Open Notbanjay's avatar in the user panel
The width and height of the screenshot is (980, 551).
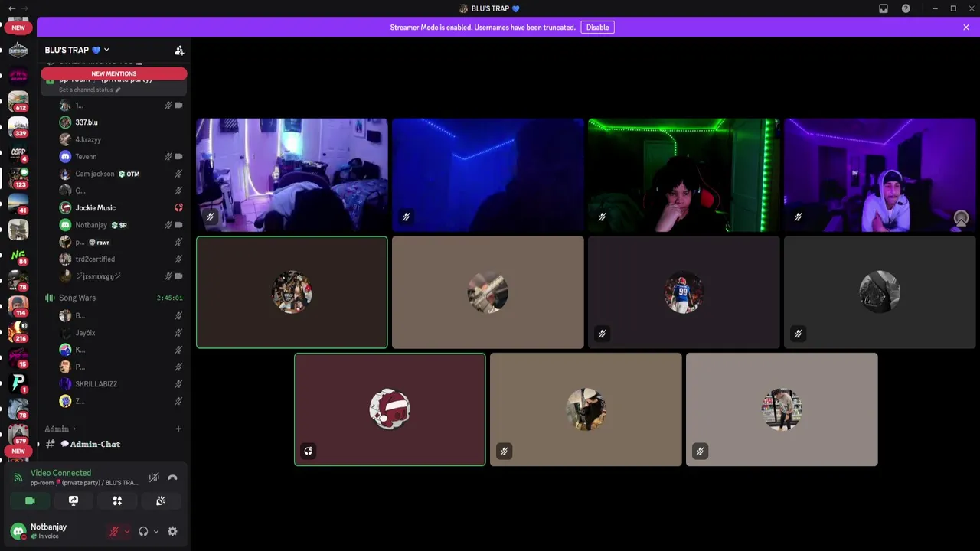pyautogui.click(x=18, y=531)
